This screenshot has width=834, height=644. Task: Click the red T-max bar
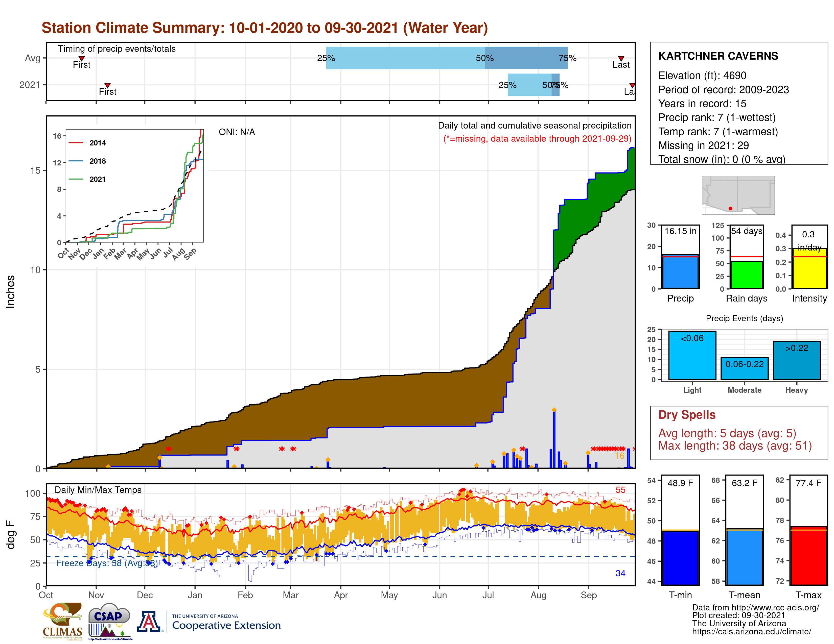(x=808, y=556)
